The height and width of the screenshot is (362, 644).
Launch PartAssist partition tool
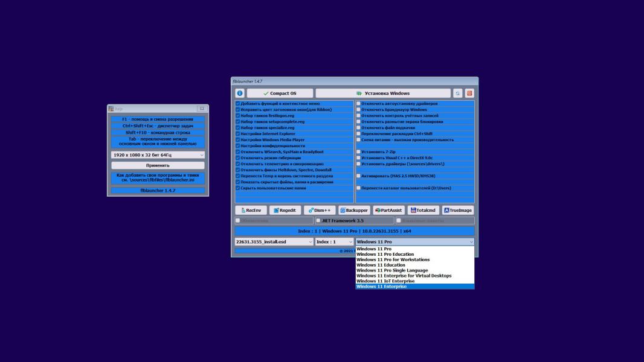(388, 211)
